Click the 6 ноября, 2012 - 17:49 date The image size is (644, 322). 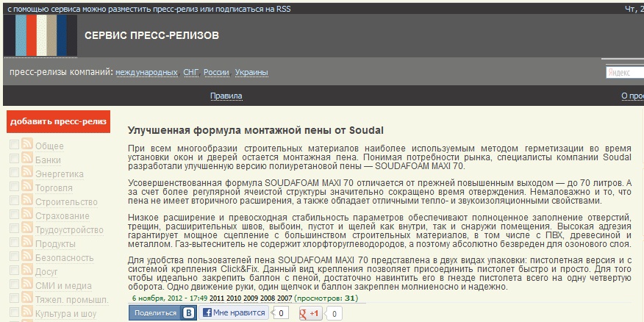(x=170, y=298)
